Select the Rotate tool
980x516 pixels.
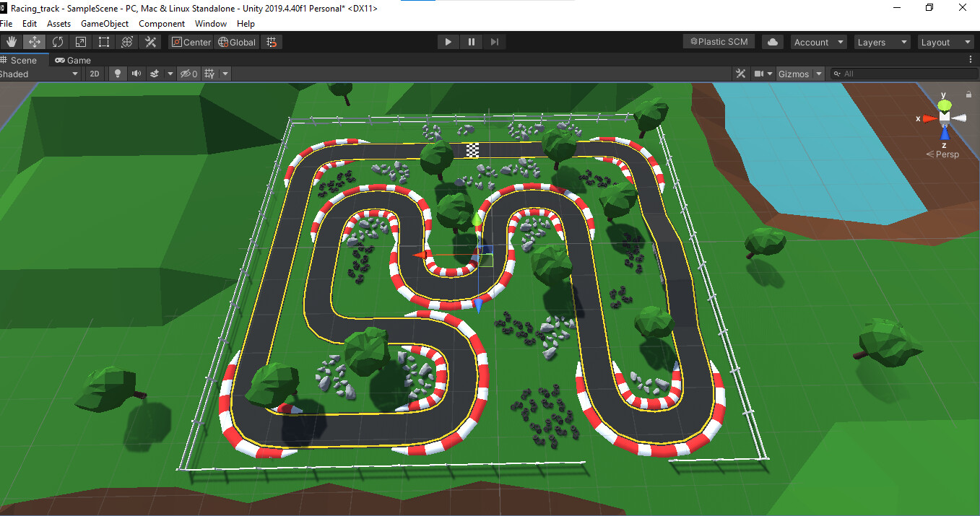click(x=57, y=41)
